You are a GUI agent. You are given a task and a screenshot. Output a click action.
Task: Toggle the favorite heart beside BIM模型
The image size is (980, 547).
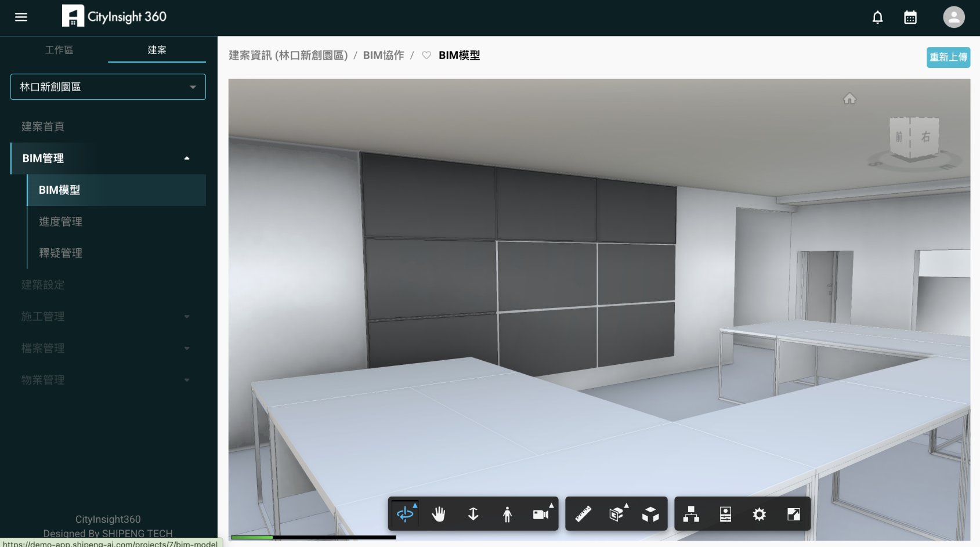coord(426,55)
